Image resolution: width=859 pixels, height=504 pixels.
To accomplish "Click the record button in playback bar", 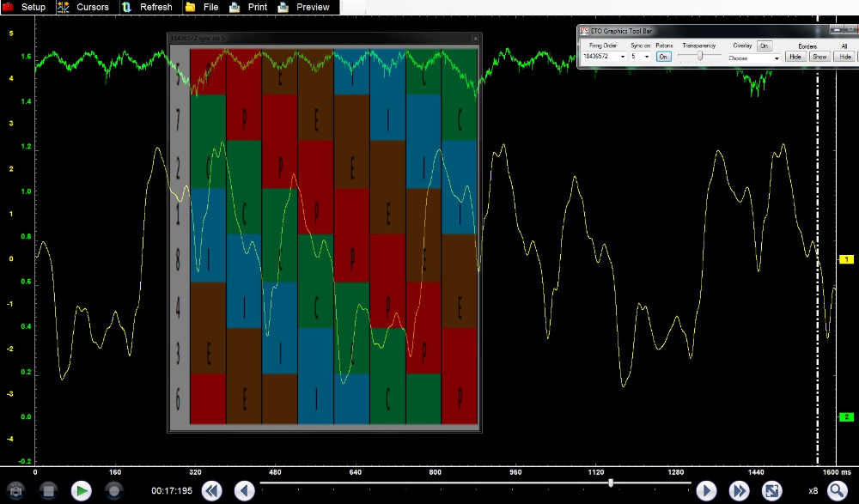I will point(113,490).
